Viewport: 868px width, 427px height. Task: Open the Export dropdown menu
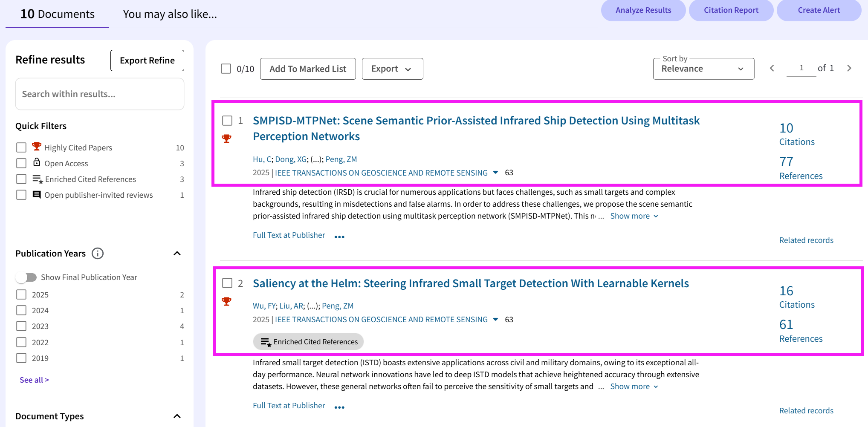[392, 69]
